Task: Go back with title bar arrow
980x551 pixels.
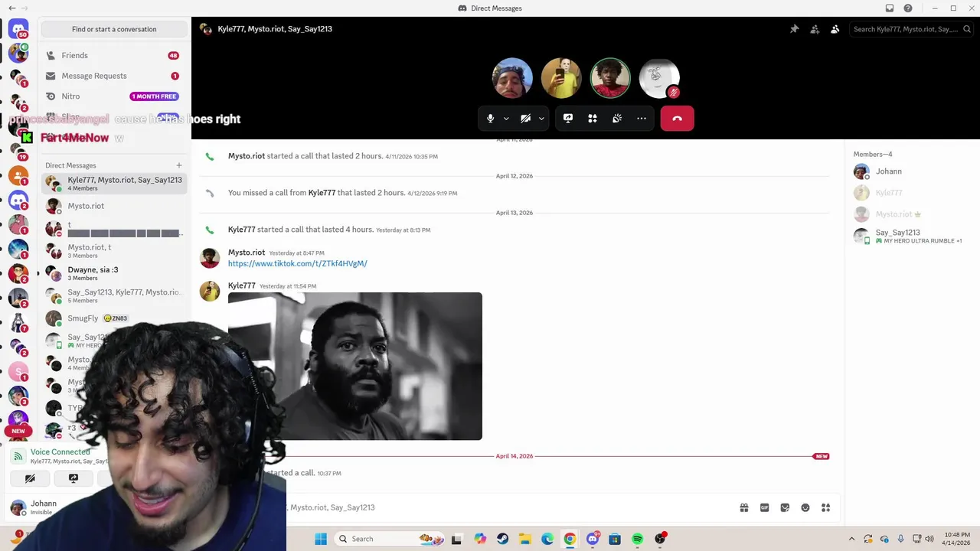Action: coord(11,8)
